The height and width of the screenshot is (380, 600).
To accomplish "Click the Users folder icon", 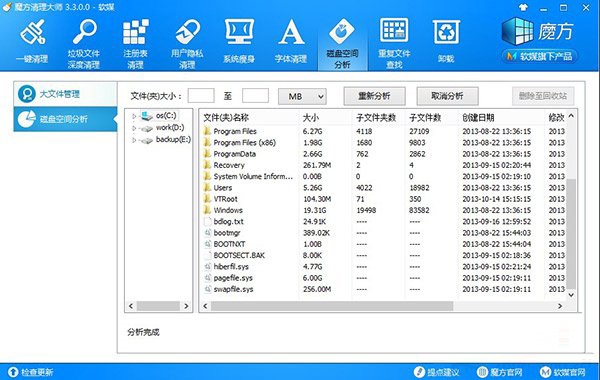I will point(207,188).
